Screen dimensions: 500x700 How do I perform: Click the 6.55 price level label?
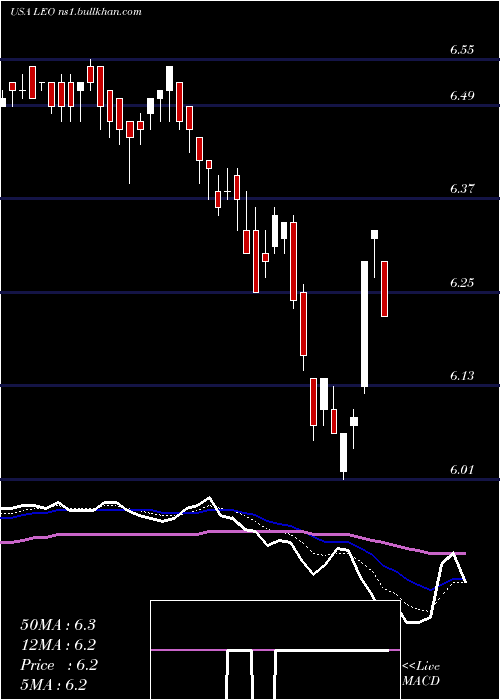pyautogui.click(x=462, y=50)
